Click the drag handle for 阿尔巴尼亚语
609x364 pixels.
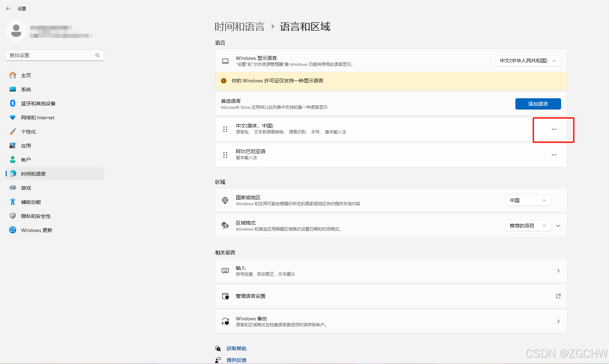(225, 155)
